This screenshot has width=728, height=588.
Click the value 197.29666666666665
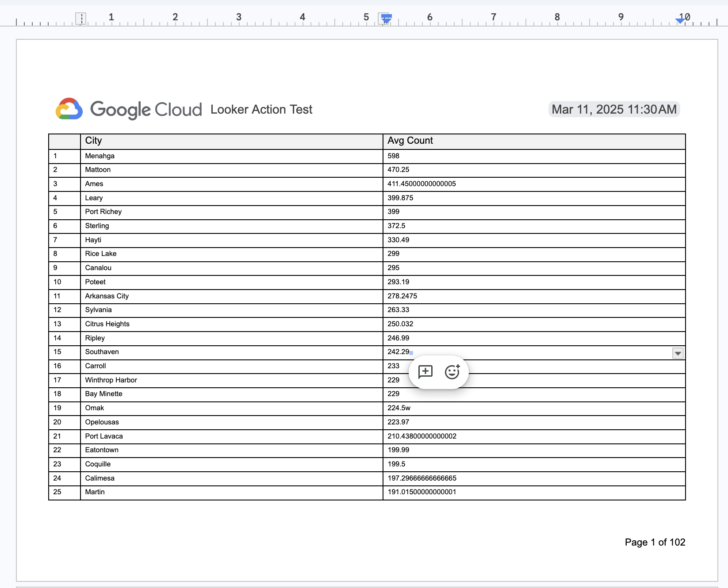(422, 478)
